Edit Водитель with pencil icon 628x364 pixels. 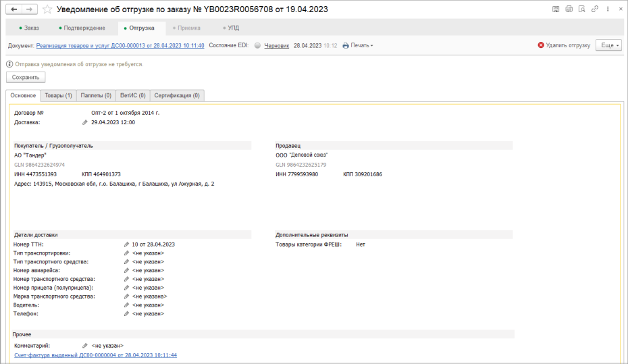coord(126,305)
